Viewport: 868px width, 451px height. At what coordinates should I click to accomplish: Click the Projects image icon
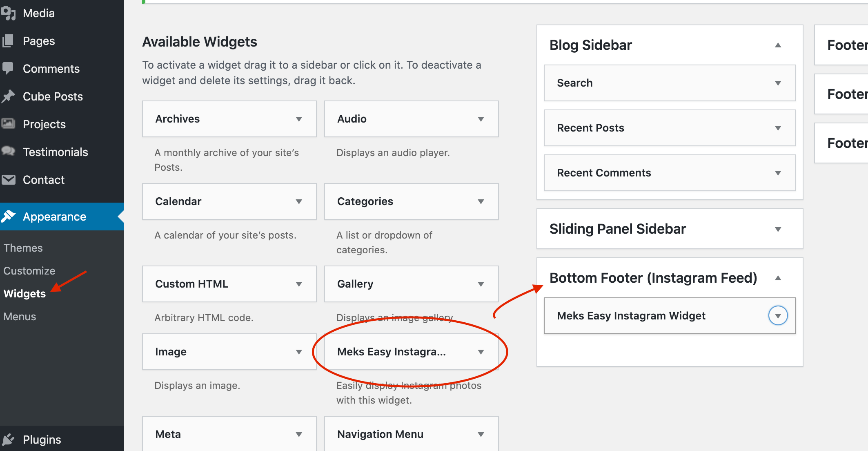tap(8, 123)
